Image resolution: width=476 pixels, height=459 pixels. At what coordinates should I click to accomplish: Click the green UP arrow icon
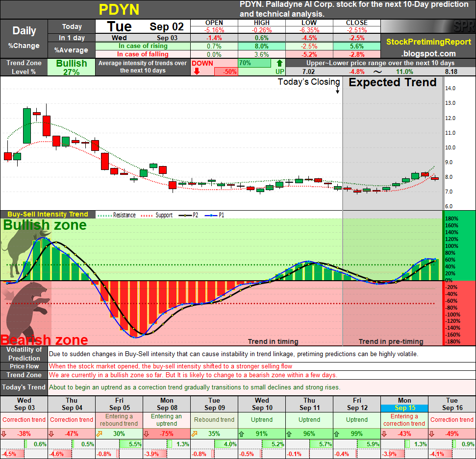[279, 63]
